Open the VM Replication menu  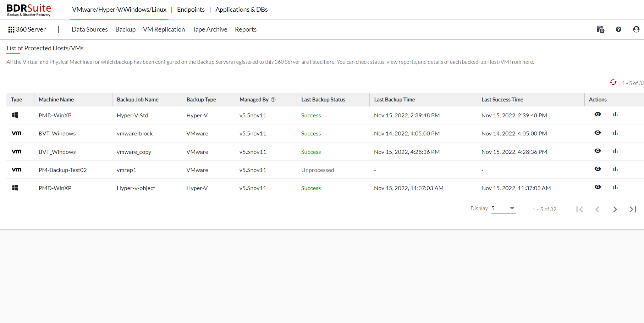[x=164, y=29]
